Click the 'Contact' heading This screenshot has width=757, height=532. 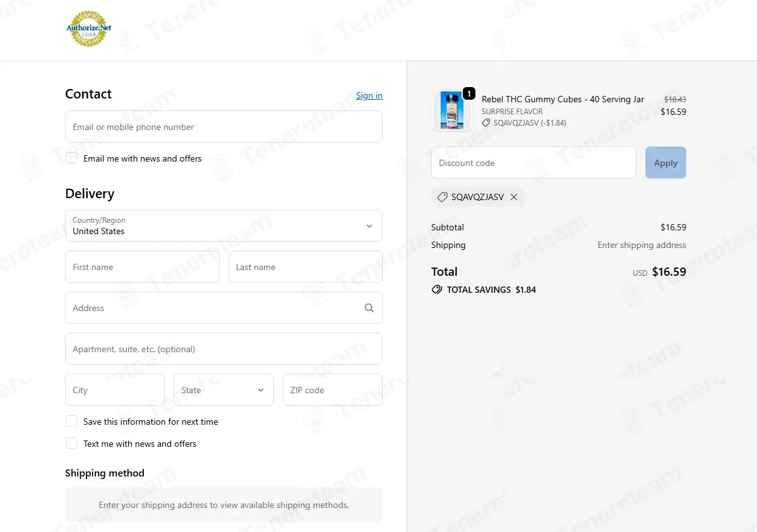(88, 93)
